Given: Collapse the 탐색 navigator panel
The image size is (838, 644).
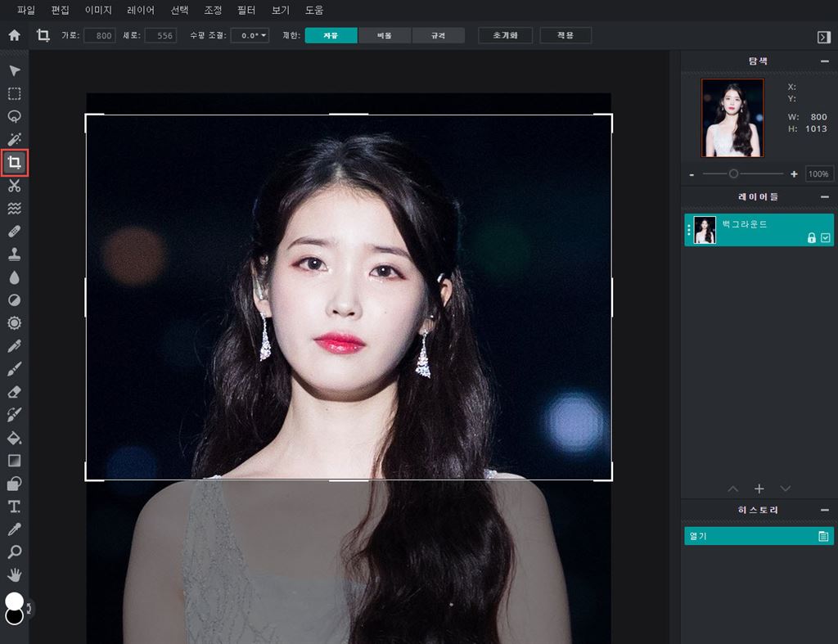Looking at the screenshot, I should pyautogui.click(x=825, y=61).
